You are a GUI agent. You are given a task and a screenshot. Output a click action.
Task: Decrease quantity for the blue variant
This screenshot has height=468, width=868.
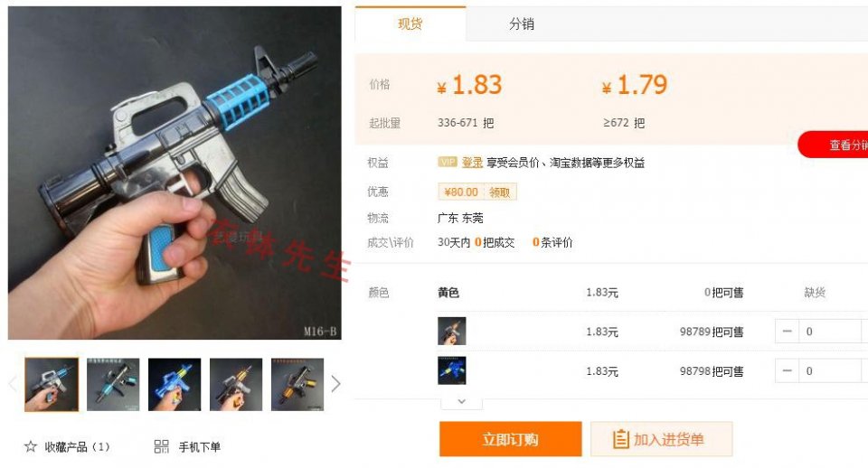click(787, 370)
